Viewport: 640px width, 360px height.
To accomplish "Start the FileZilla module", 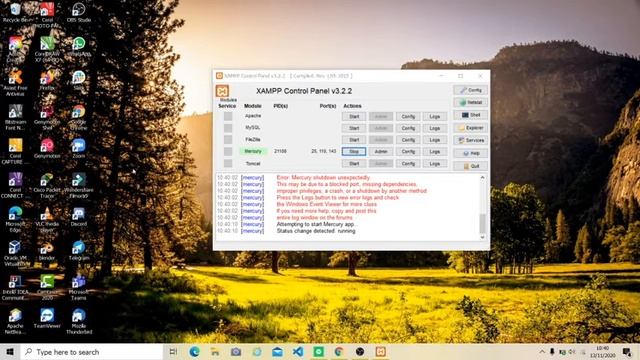I will (354, 140).
